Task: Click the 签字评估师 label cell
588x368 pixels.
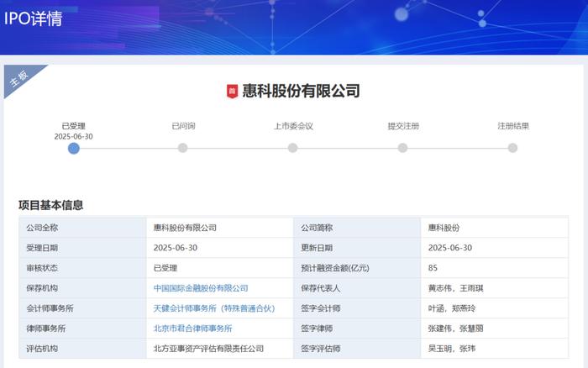Action: pyautogui.click(x=357, y=349)
